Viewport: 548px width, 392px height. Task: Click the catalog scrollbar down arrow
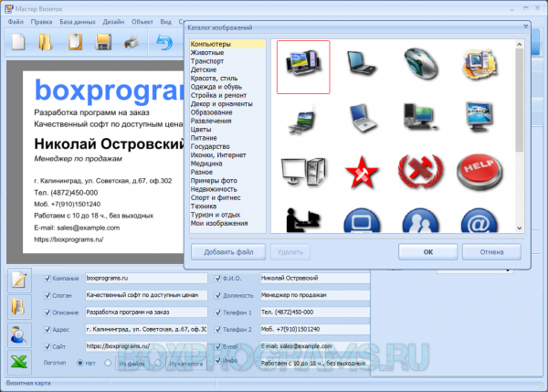click(x=520, y=228)
